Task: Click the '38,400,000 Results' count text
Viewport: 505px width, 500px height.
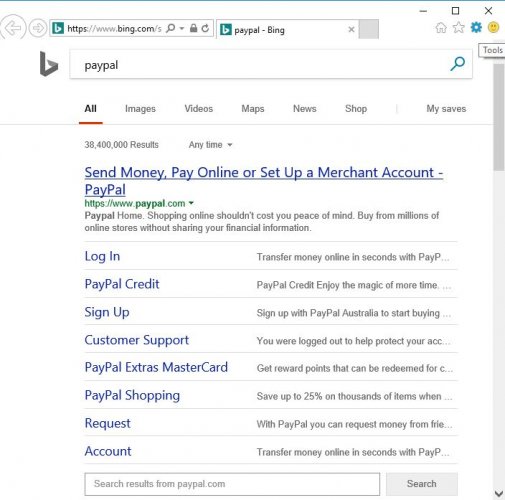Action: tap(122, 145)
